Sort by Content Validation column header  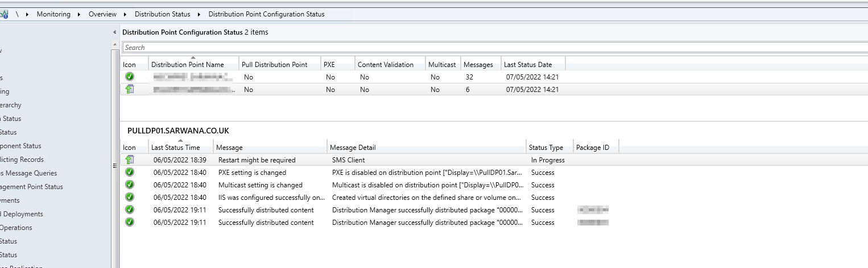390,64
